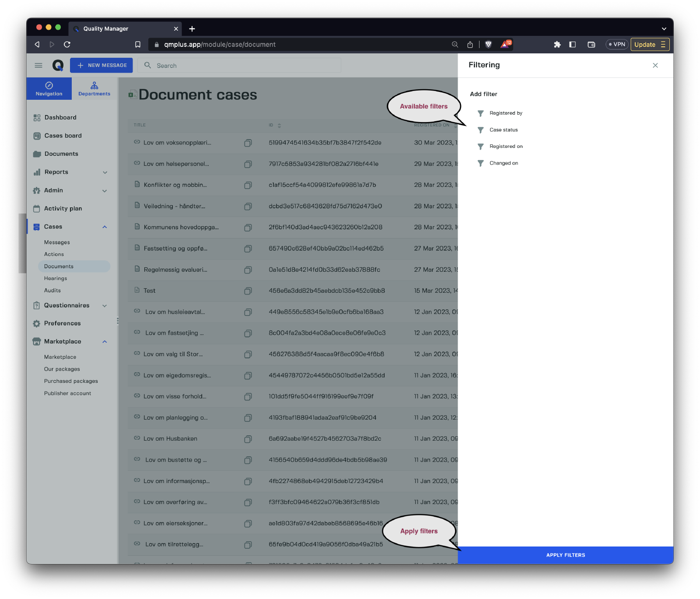Toggle the browser sidebar panel icon
The image size is (700, 599).
572,44
